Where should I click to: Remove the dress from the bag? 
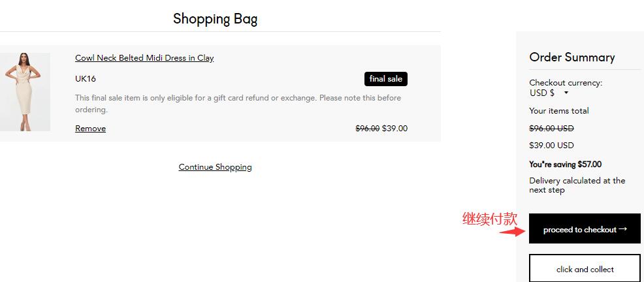click(90, 129)
